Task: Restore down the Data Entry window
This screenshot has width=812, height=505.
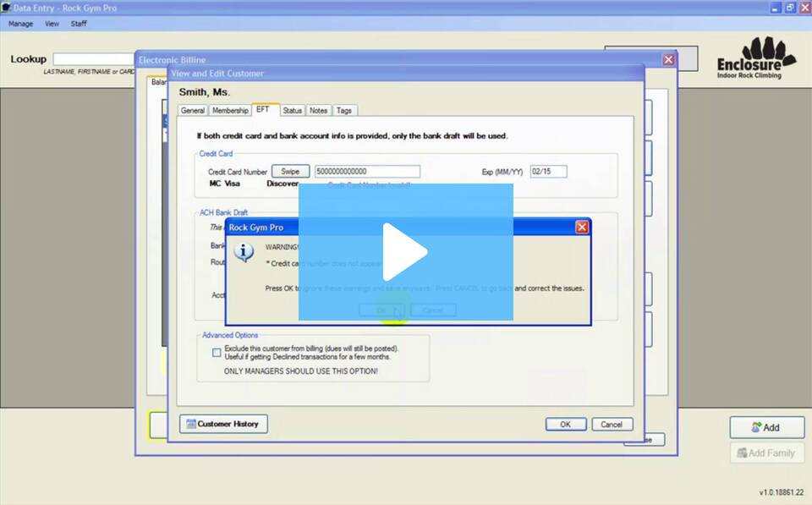Action: 790,8
